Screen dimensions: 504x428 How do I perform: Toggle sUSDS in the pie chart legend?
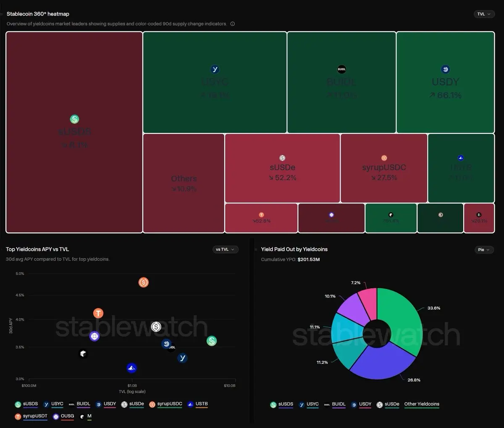(282, 405)
